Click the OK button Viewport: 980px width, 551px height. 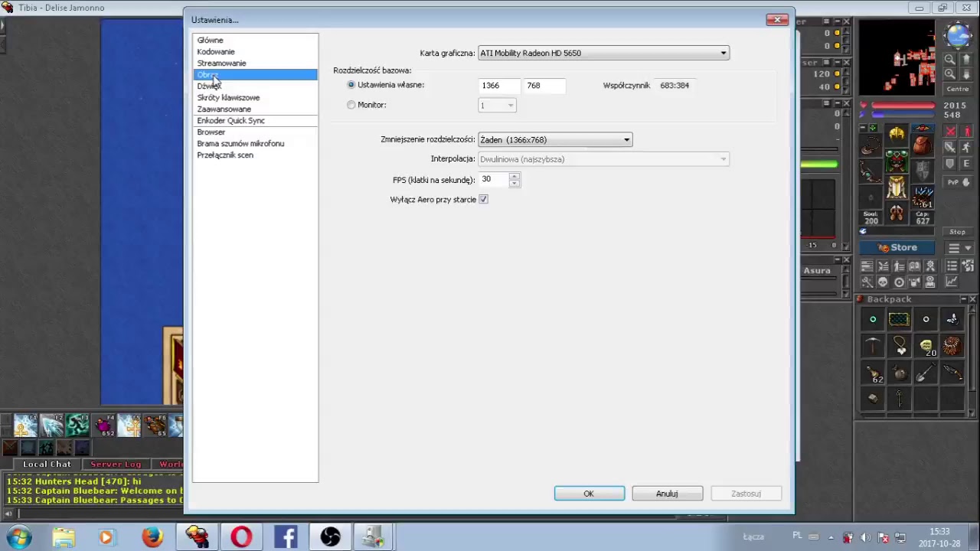point(589,494)
